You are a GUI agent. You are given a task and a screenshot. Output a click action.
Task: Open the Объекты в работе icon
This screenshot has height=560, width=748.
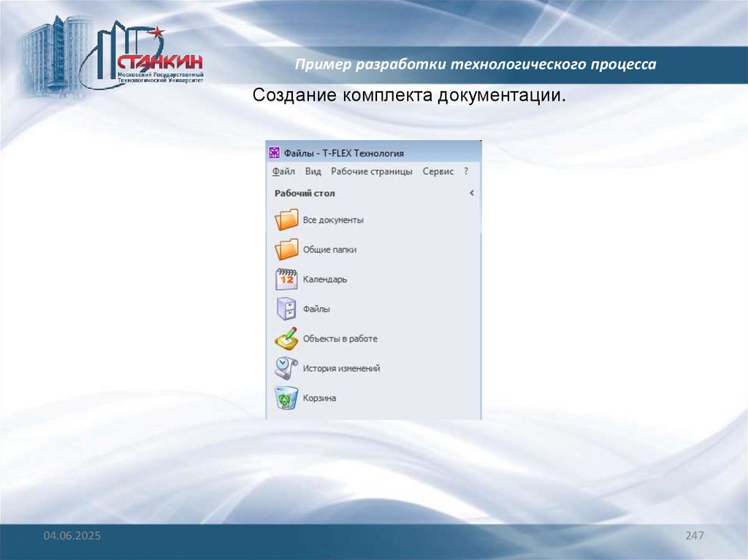[286, 338]
